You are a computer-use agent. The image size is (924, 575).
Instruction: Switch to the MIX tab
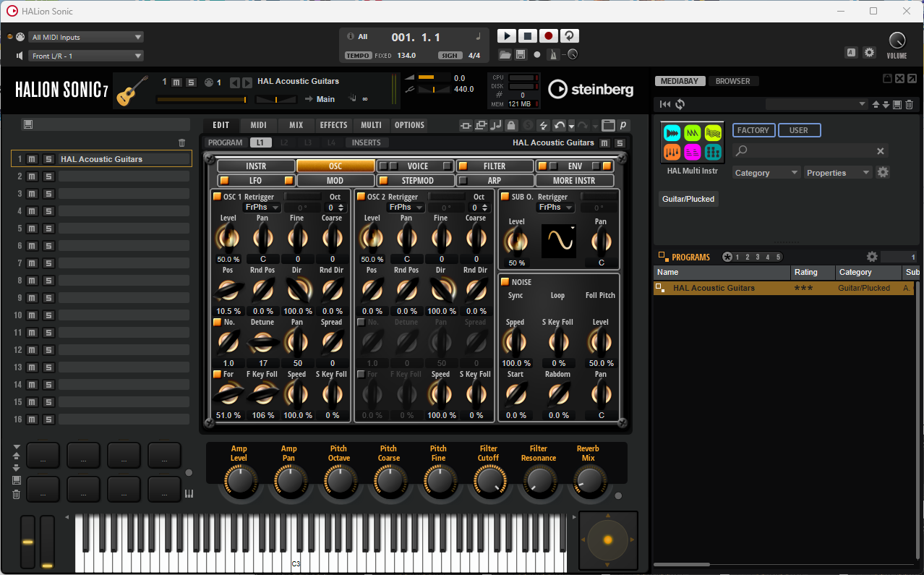296,125
